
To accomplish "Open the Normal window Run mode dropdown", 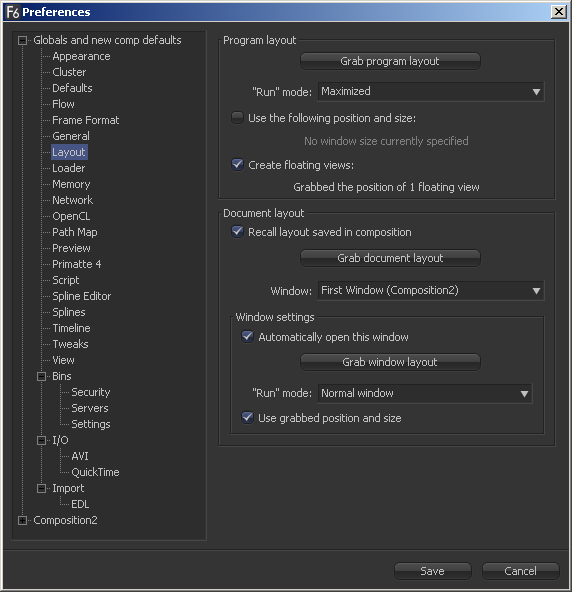I will [x=425, y=393].
